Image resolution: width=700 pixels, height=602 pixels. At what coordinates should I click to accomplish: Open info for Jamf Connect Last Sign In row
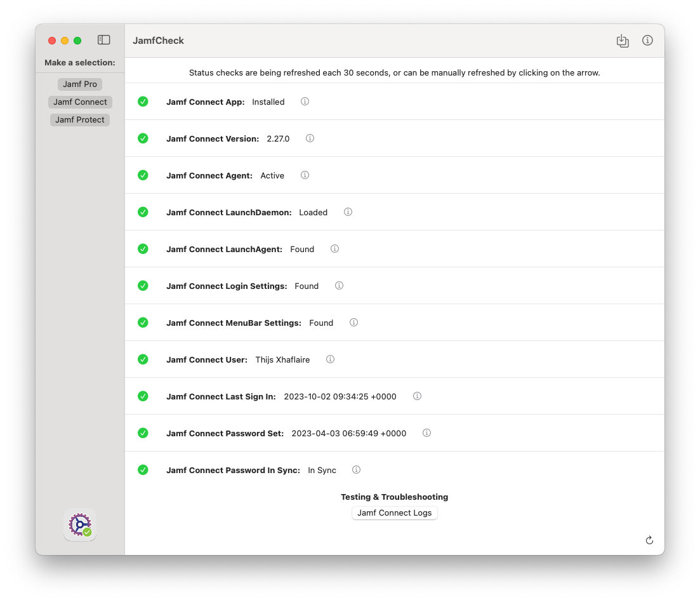pyautogui.click(x=417, y=396)
